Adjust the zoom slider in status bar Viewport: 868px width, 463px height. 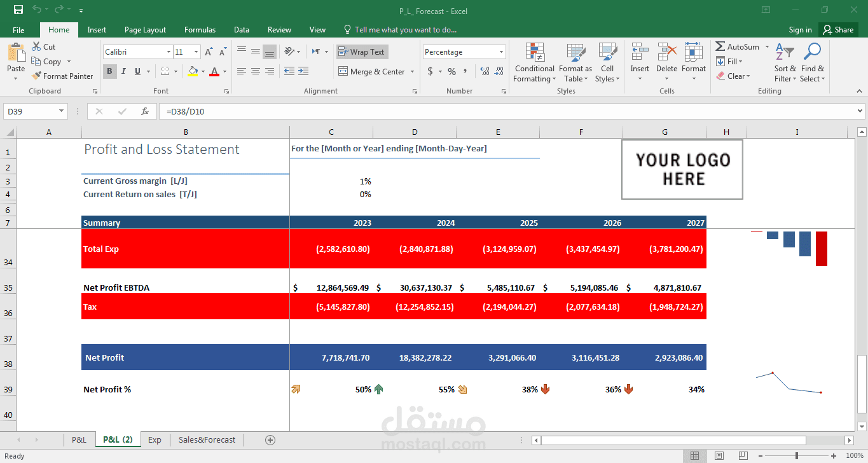[797, 455]
